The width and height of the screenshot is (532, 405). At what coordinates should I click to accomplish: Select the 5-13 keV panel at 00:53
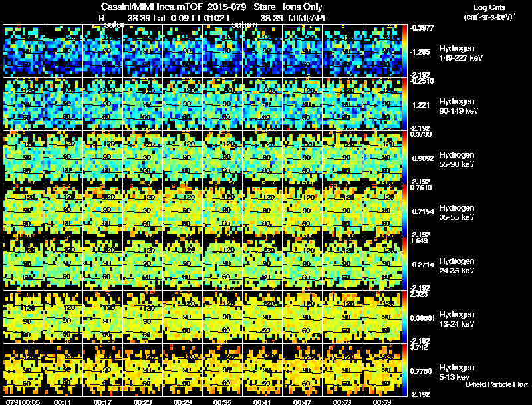coord(342,370)
